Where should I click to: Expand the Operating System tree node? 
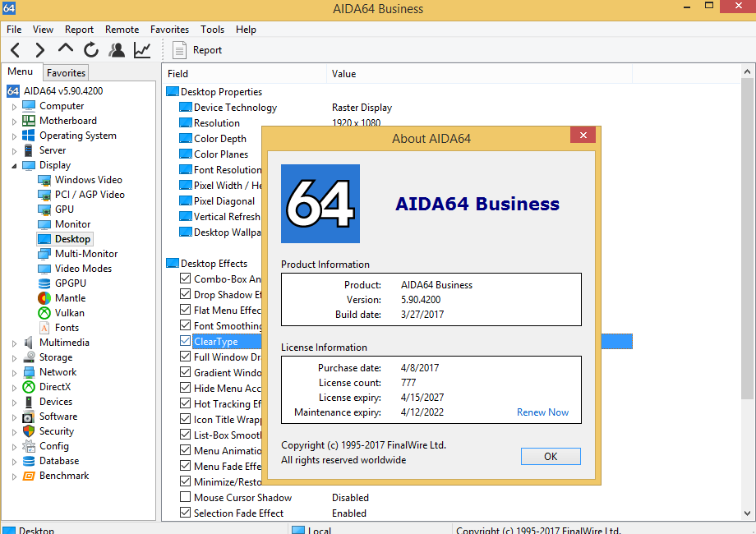tap(14, 136)
